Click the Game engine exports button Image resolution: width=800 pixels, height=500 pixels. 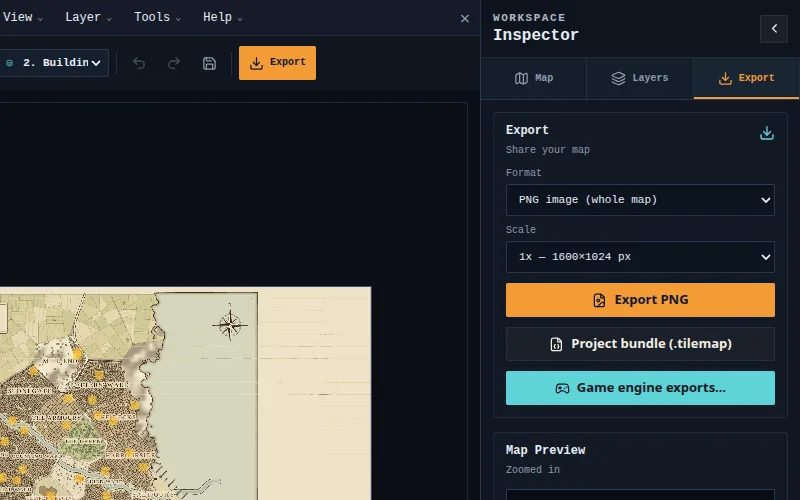640,388
